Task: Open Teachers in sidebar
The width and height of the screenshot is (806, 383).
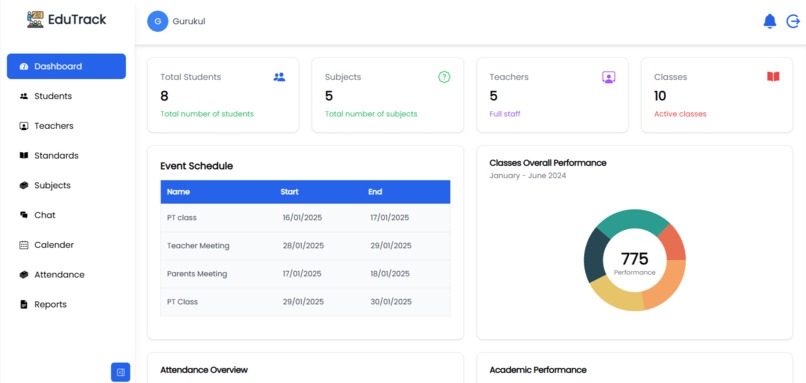Action: (66, 126)
